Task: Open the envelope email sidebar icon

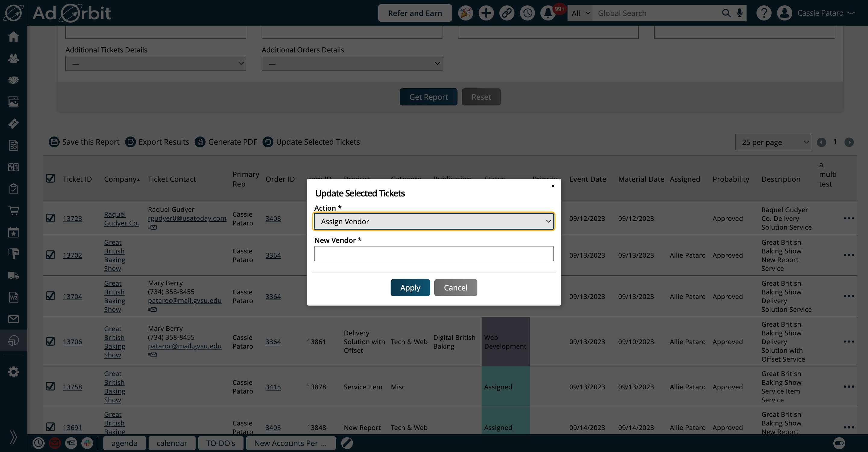Action: click(x=14, y=319)
